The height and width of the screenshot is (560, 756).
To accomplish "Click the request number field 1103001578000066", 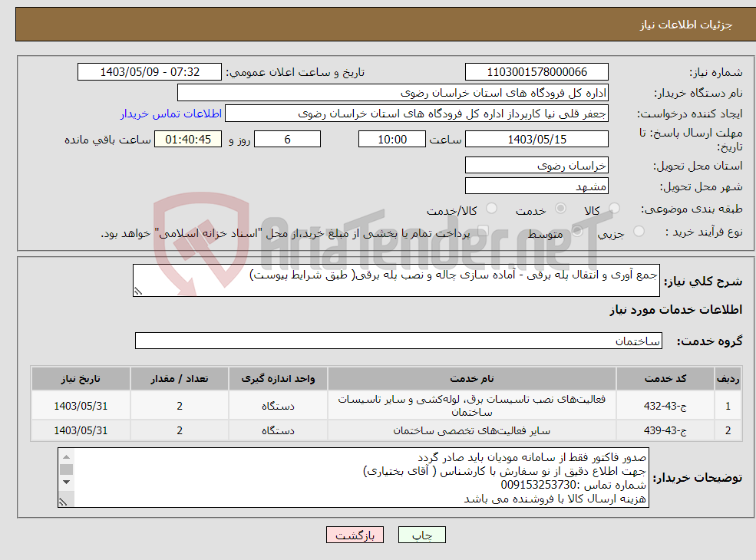I will pyautogui.click(x=536, y=72).
